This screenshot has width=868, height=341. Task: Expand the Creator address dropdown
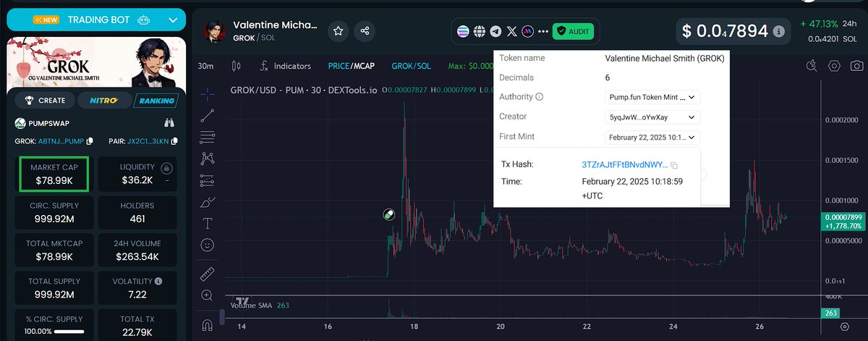coord(652,117)
